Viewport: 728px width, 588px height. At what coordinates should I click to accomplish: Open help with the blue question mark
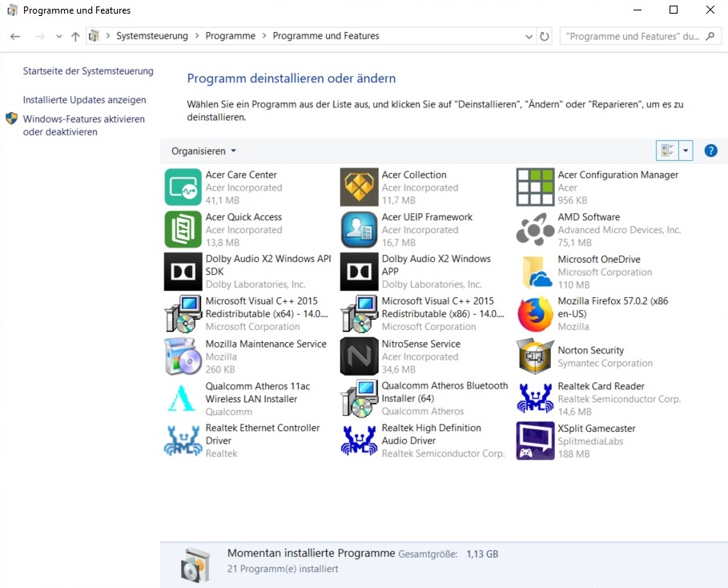[710, 151]
